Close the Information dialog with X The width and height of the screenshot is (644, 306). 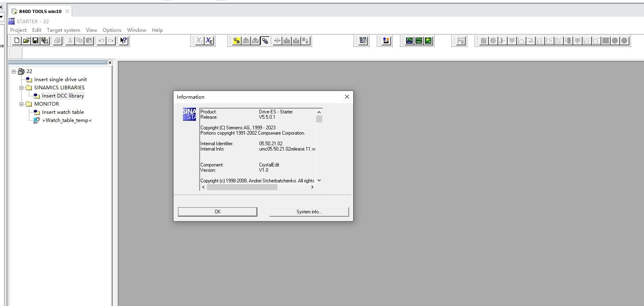347,97
